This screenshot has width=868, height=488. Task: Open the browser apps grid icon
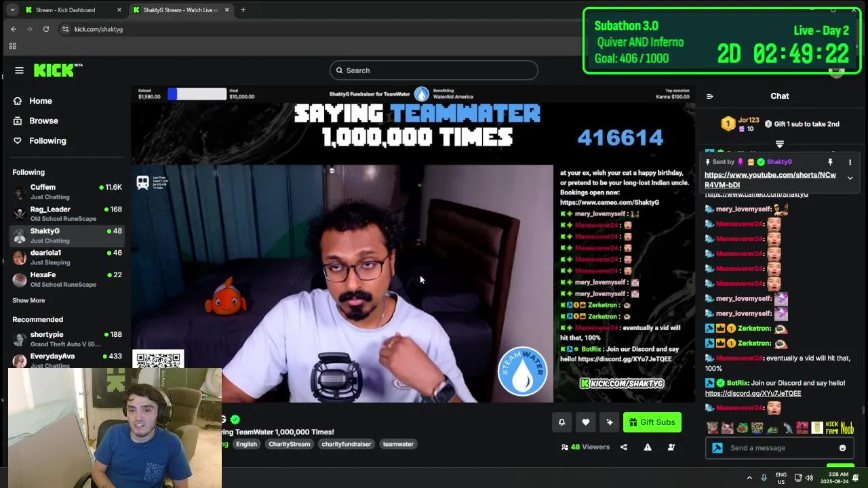pyautogui.click(x=12, y=46)
